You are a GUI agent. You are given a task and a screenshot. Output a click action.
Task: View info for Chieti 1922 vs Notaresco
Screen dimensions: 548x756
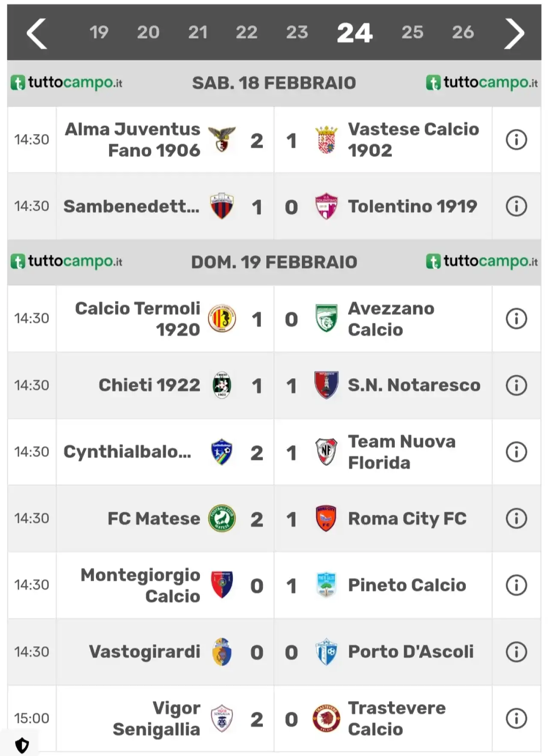[516, 385]
